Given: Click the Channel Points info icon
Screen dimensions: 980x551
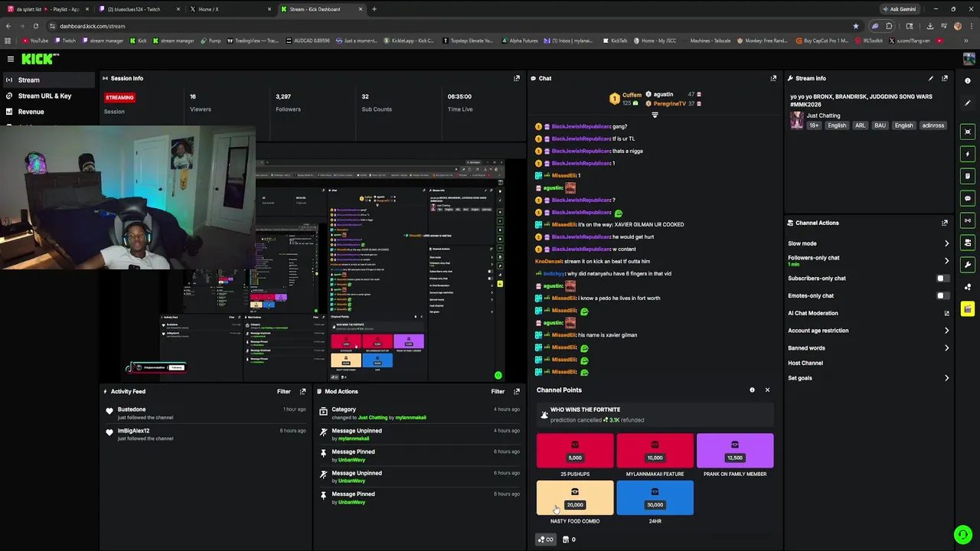Looking at the screenshot, I should click(752, 390).
